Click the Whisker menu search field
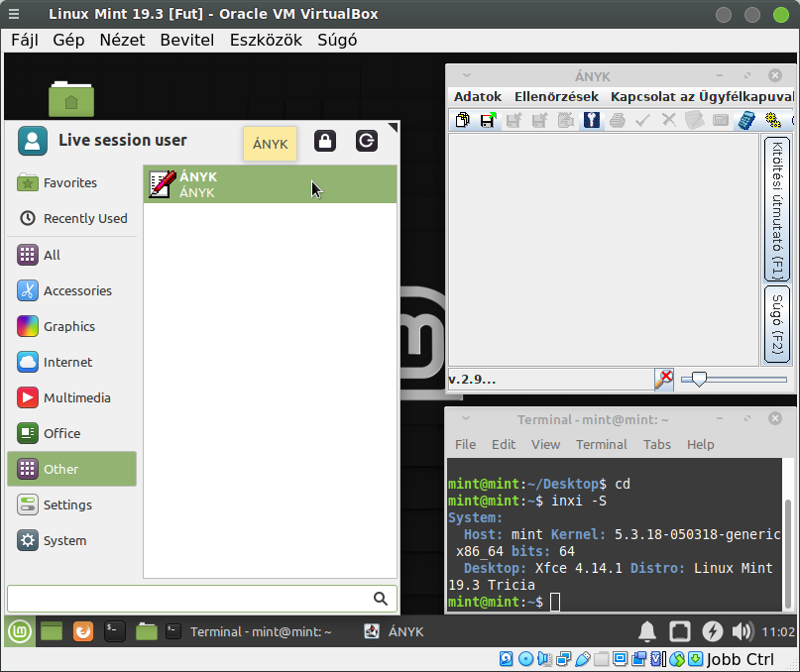 click(202, 599)
